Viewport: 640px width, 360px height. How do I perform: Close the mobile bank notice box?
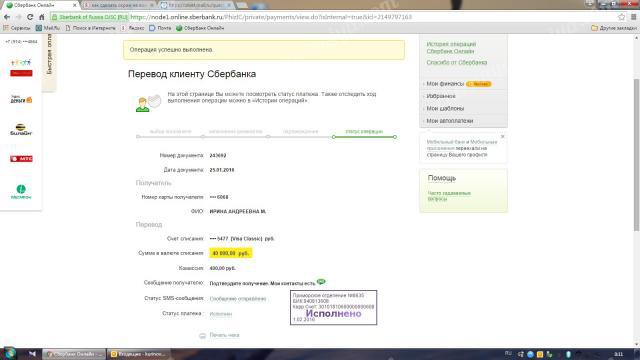click(x=502, y=136)
